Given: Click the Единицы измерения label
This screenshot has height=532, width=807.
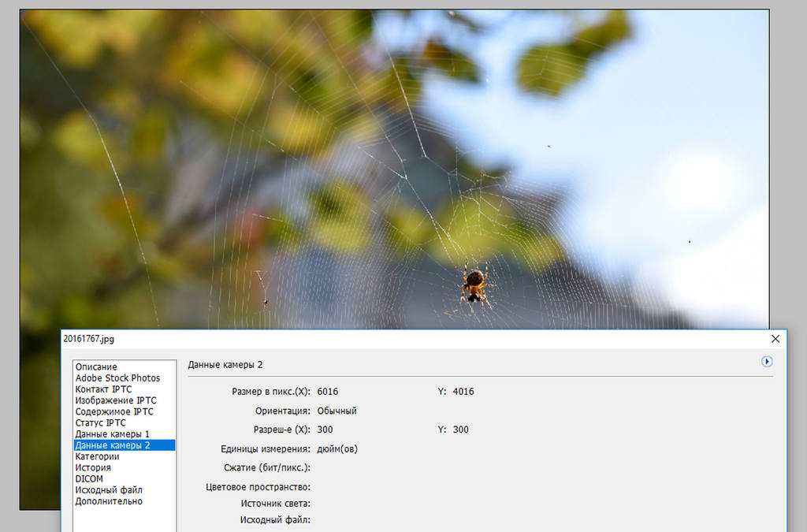Looking at the screenshot, I should point(266,449).
